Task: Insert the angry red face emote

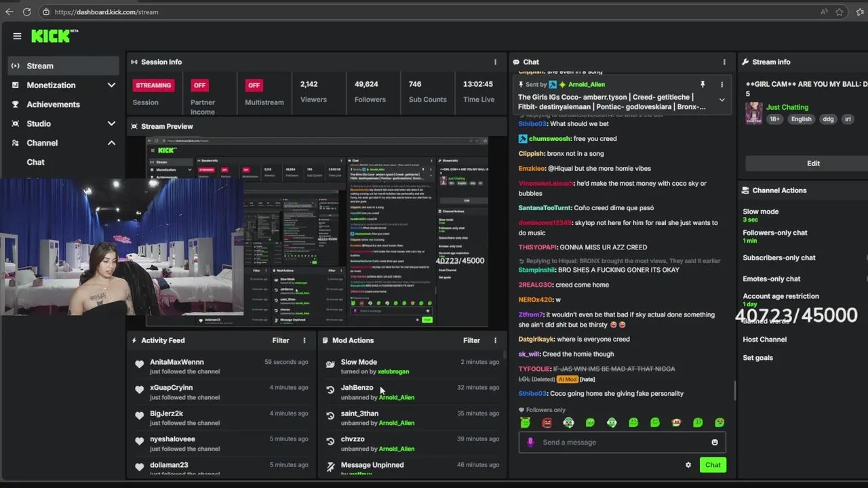Action: 547,422
